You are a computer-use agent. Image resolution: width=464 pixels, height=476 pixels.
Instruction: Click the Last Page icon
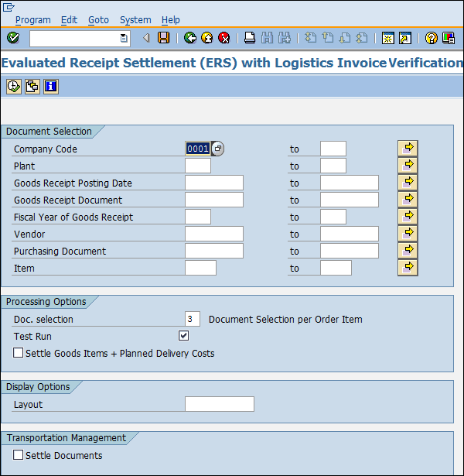tap(362, 38)
